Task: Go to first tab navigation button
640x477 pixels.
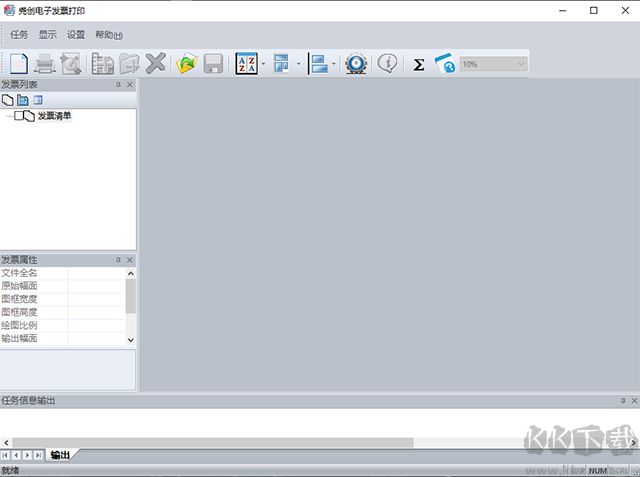Action: coord(5,455)
